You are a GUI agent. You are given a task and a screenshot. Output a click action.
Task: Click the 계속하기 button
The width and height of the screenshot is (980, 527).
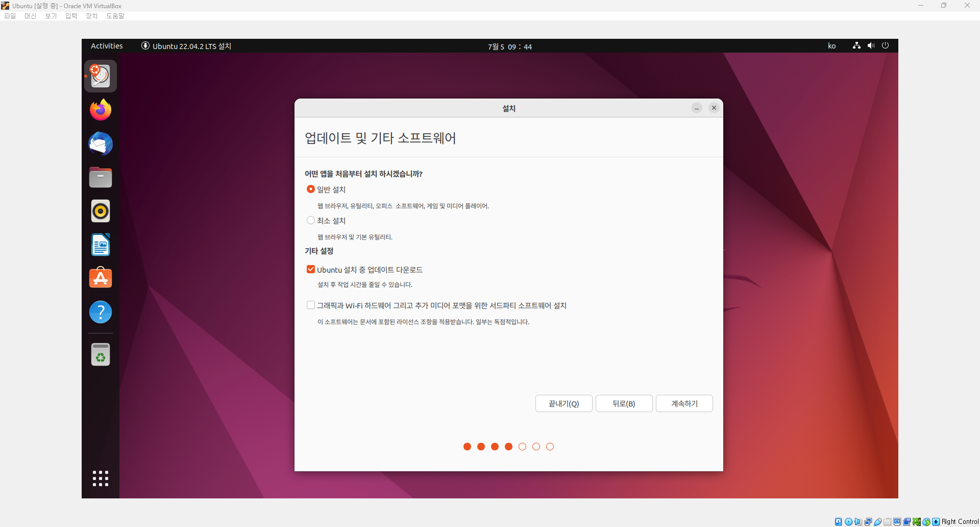[684, 403]
